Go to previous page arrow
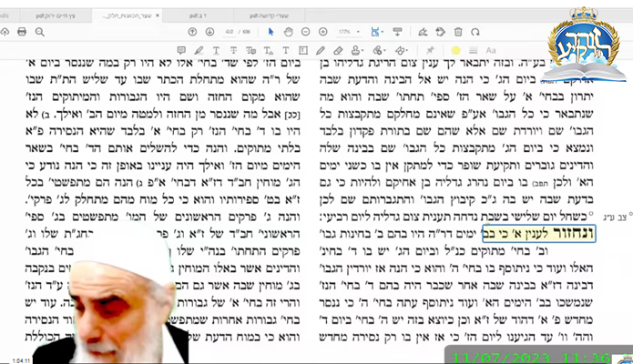Viewport: 633px width, 364px height. coord(192,31)
